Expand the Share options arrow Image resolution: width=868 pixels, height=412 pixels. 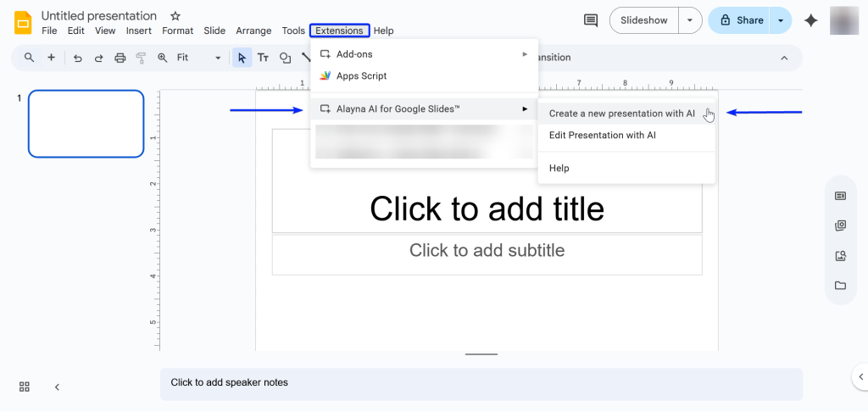pyautogui.click(x=780, y=20)
